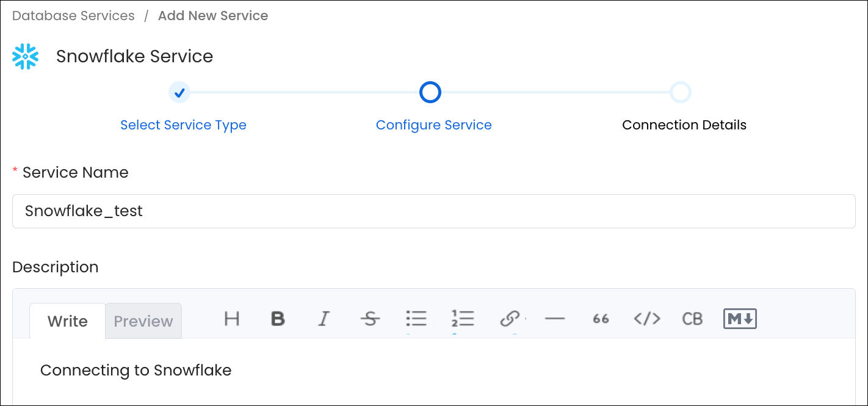Switch to the Preview tab

(143, 321)
